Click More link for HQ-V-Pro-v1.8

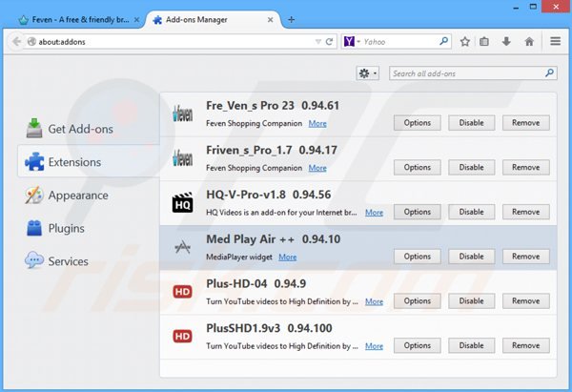[x=374, y=213]
